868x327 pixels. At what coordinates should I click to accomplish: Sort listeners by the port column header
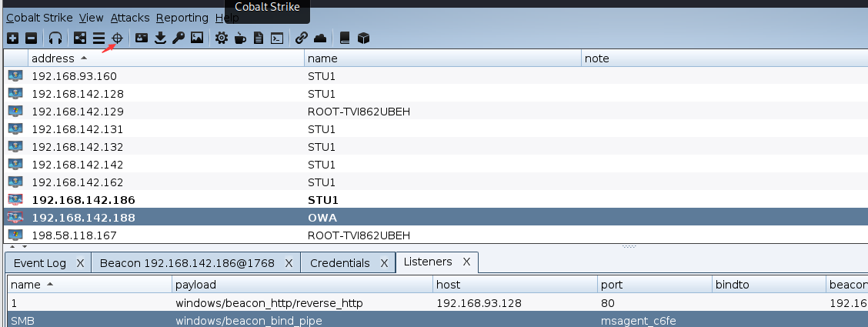click(655, 285)
